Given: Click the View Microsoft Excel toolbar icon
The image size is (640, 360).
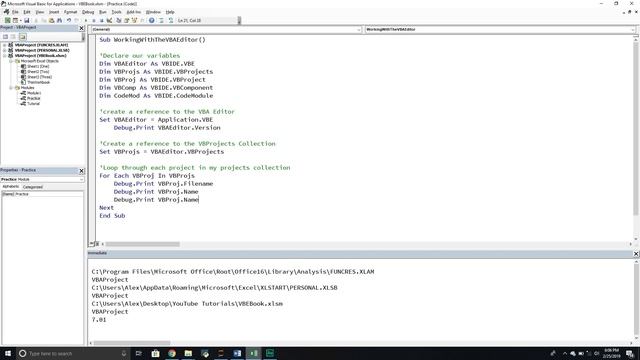Looking at the screenshot, I should coord(7,20).
